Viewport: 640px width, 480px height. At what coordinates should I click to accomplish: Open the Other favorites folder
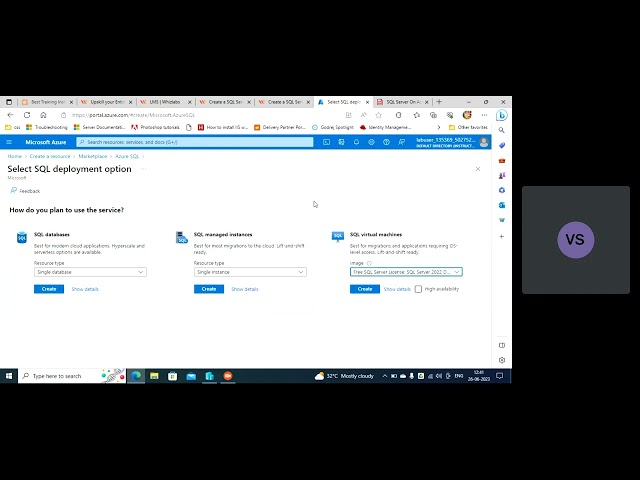[468, 127]
